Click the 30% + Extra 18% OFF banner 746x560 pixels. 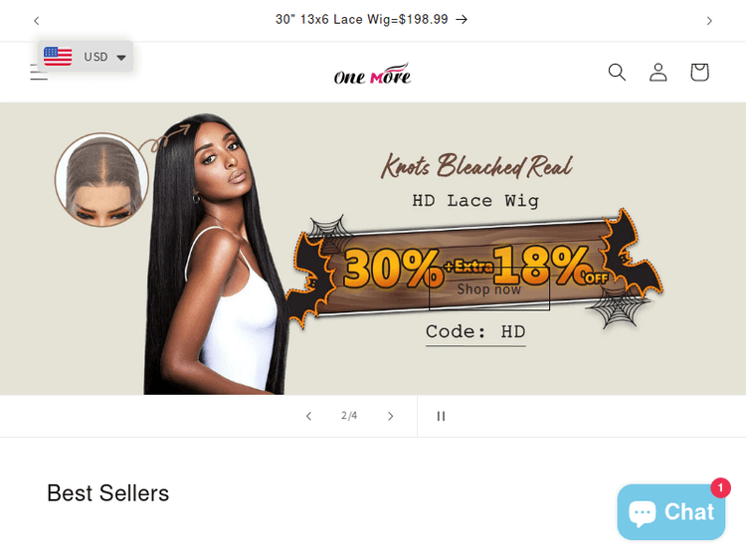tap(474, 267)
